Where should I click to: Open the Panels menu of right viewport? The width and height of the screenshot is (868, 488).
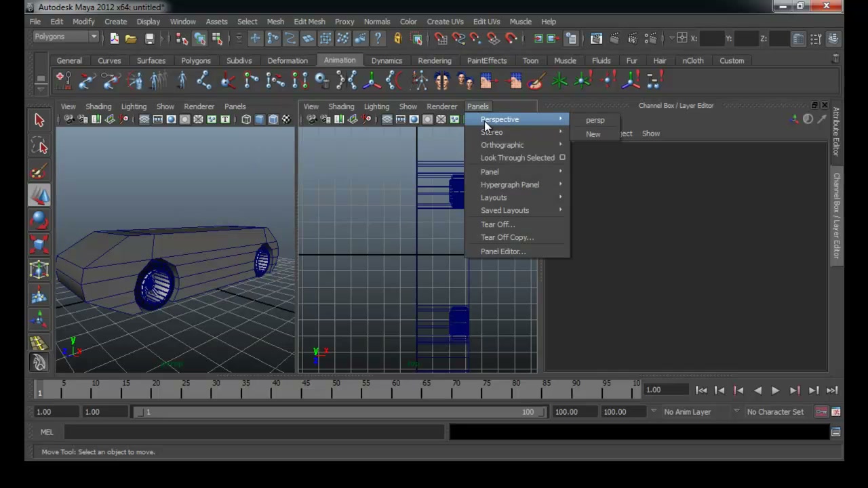tap(477, 106)
